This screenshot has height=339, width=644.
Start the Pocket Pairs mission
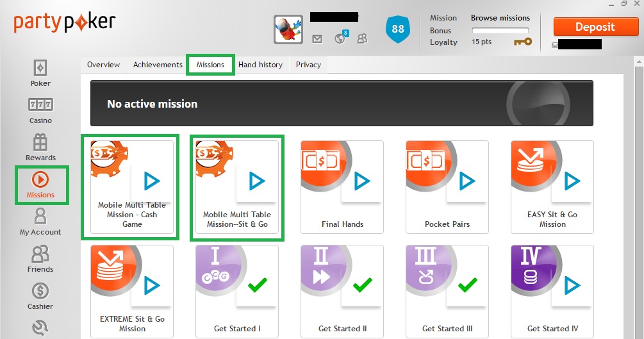click(x=467, y=181)
